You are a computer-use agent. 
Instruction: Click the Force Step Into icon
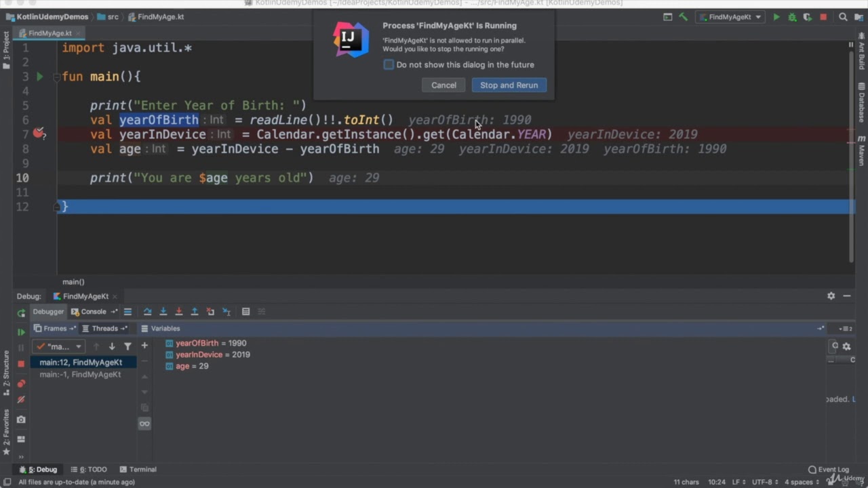coord(178,312)
